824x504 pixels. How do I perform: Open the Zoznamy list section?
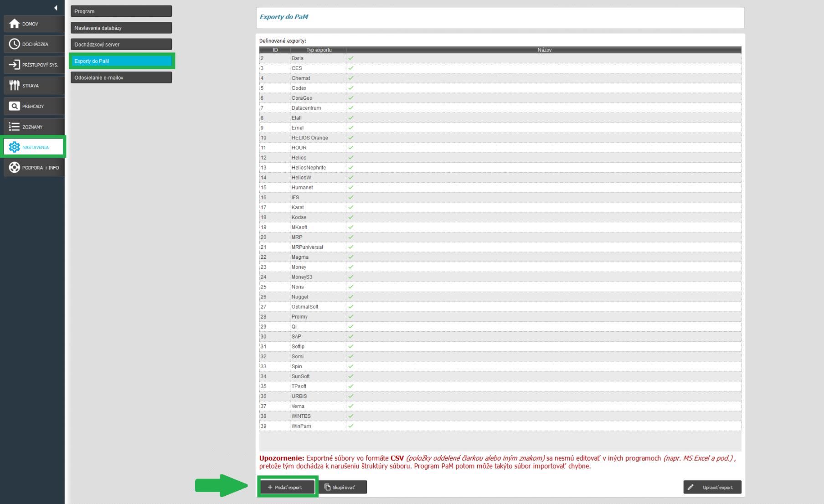[x=34, y=127]
